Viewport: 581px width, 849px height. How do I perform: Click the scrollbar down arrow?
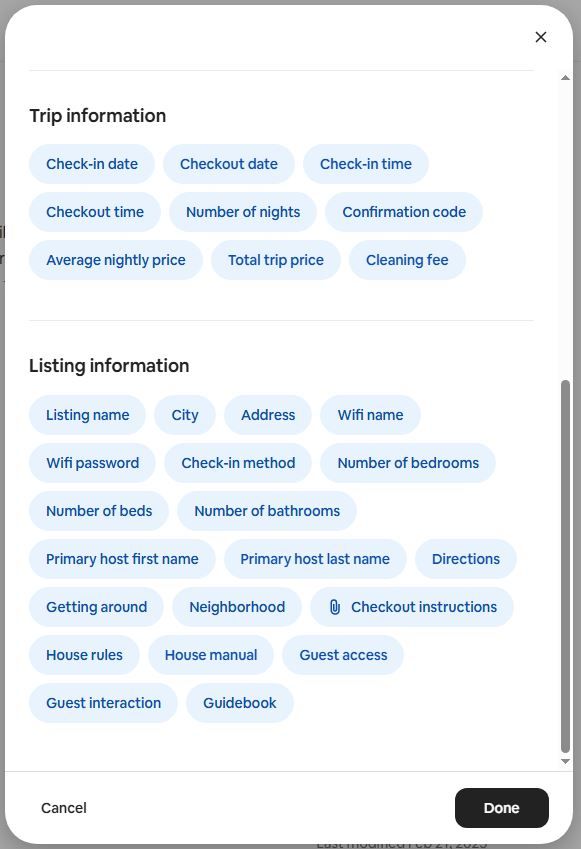pyautogui.click(x=565, y=761)
